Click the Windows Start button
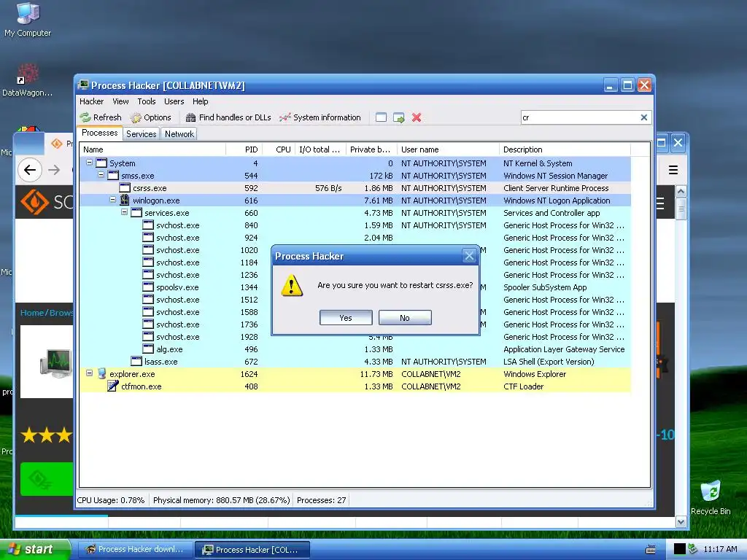Image resolution: width=747 pixels, height=560 pixels. pyautogui.click(x=35, y=549)
